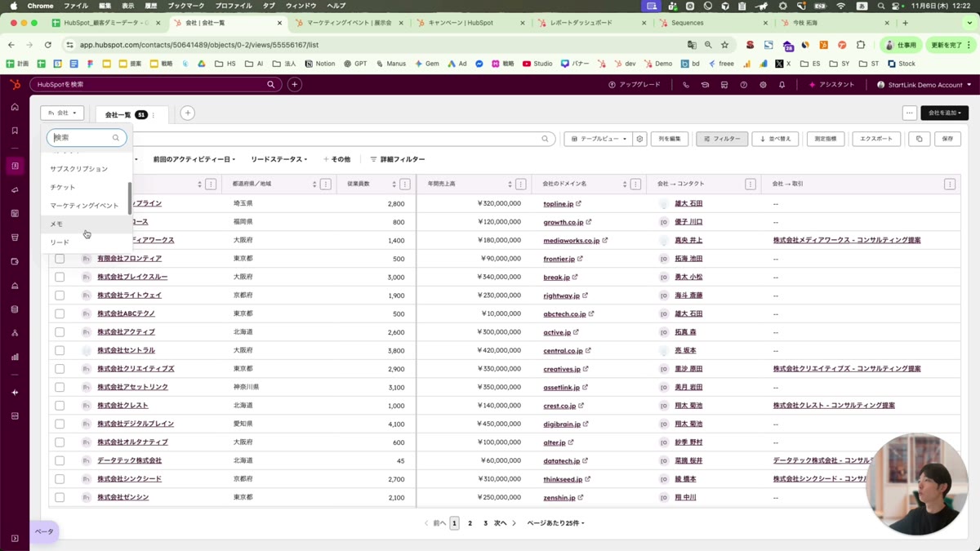This screenshot has height=551, width=980.
Task: Click the table view settings gear icon
Action: tap(639, 139)
